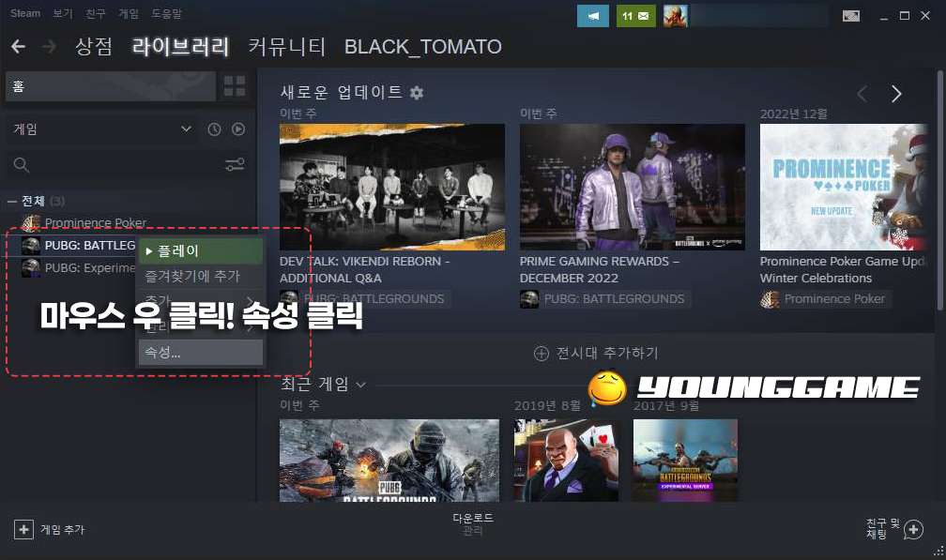Open PUBG Battlegrounds recent game cover
Image resolution: width=946 pixels, height=560 pixels.
point(389,461)
